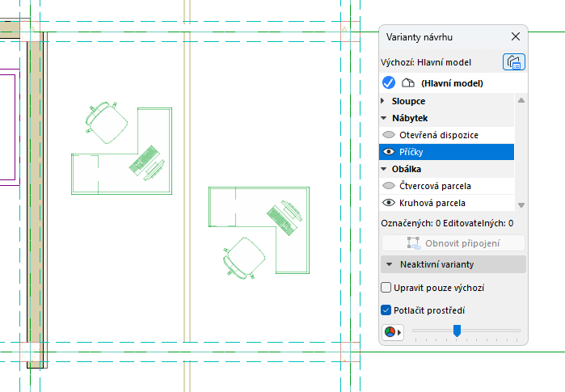Select the lower office chair

click(x=244, y=258)
